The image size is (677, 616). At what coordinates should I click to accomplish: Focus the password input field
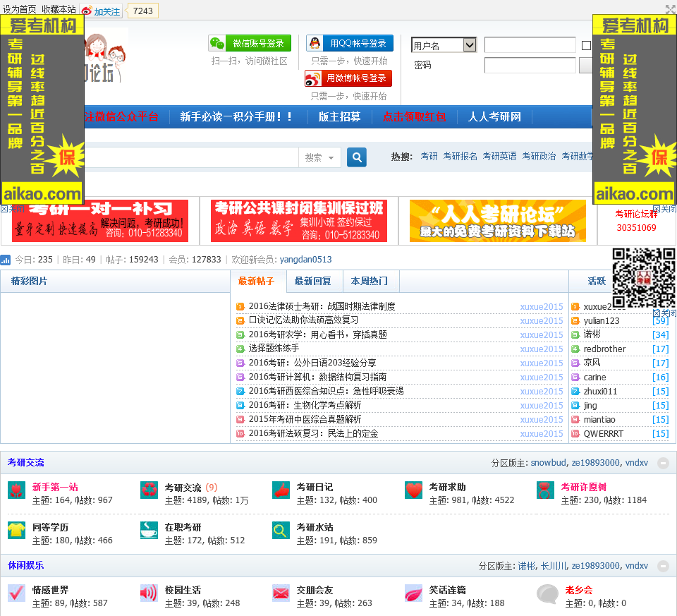(530, 65)
